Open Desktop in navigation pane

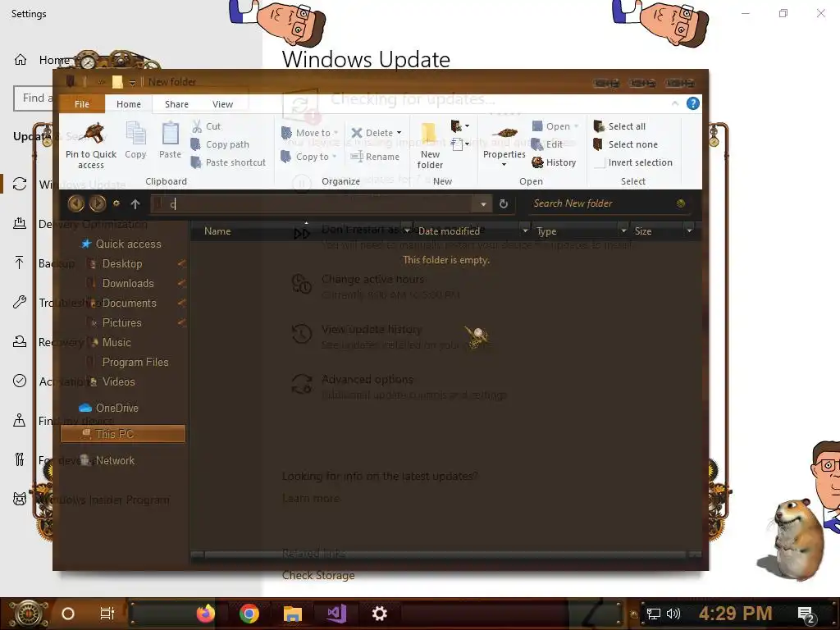click(121, 263)
